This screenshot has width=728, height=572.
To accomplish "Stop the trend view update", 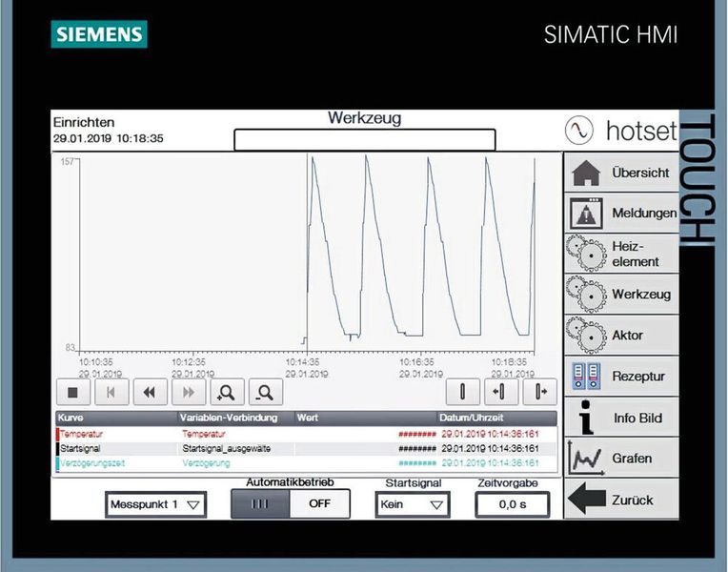I will pos(72,392).
